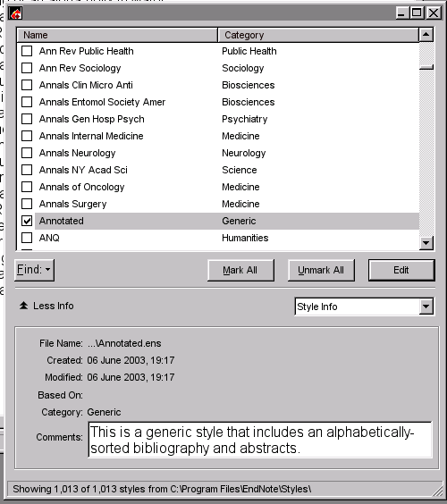Tick the Annals Neurology checkbox
The width and height of the screenshot is (447, 504).
tap(27, 153)
